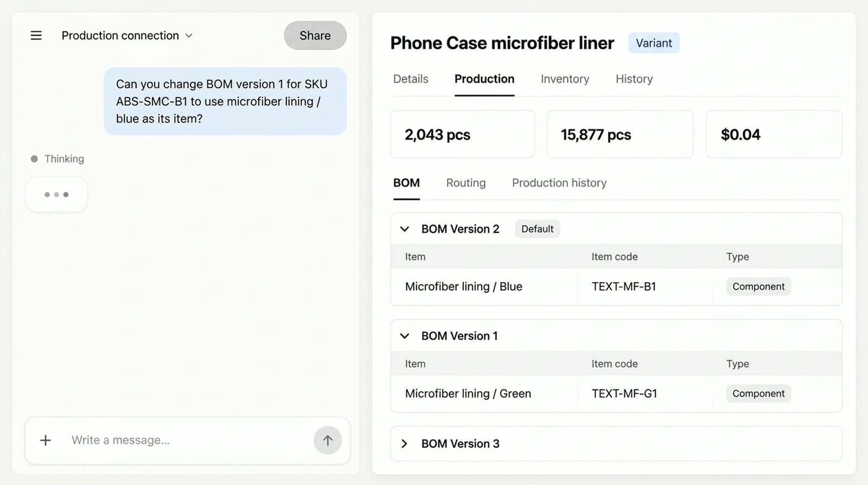Screen dimensions: 868x485
Task: Click the $0.04 stat card
Action: coord(774,135)
